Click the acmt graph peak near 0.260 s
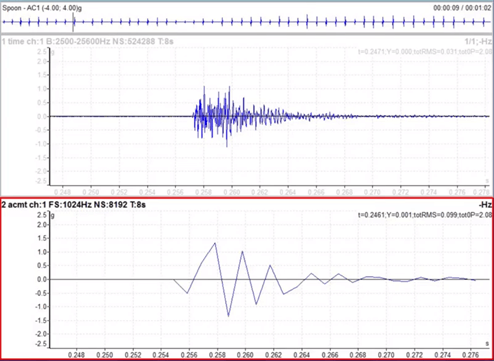Screen dimensions: 494x361 (x=242, y=251)
